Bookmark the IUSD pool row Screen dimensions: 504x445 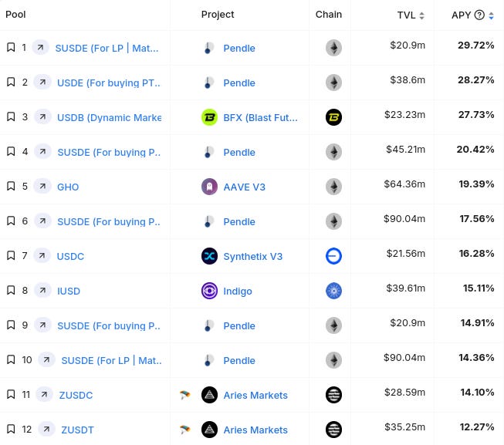[11, 290]
